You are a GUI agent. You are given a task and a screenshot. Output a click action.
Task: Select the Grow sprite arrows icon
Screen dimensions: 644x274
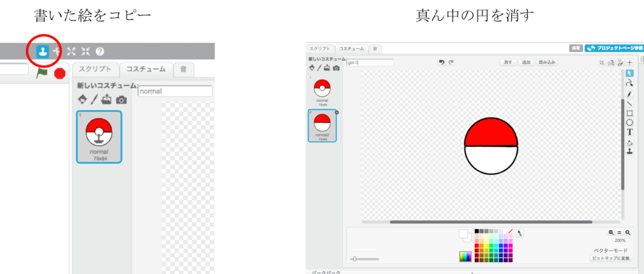[x=72, y=52]
